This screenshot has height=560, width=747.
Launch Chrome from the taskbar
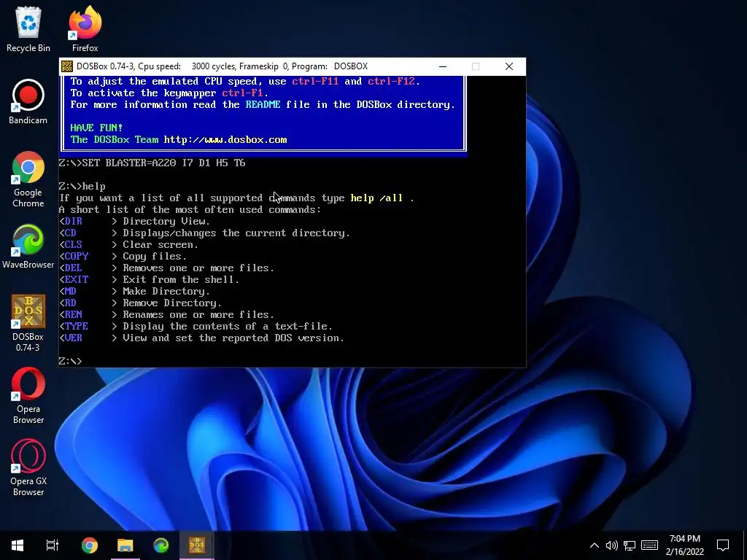coord(89,545)
